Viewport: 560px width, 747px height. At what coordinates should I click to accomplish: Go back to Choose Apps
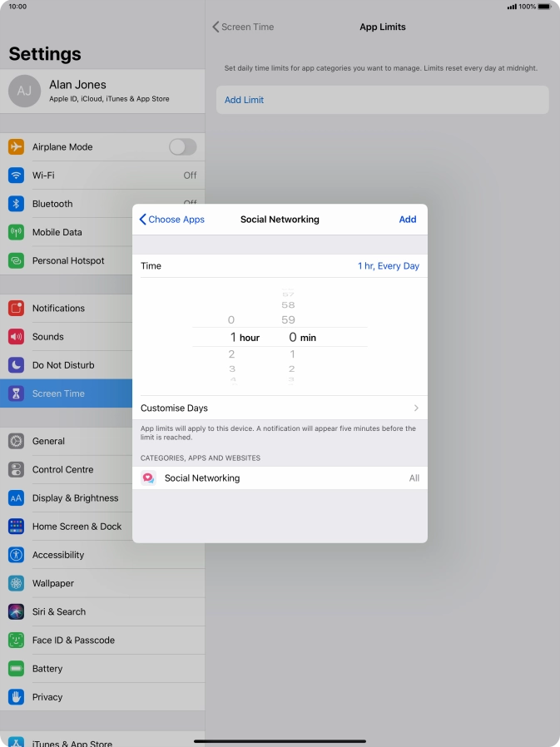point(171,220)
